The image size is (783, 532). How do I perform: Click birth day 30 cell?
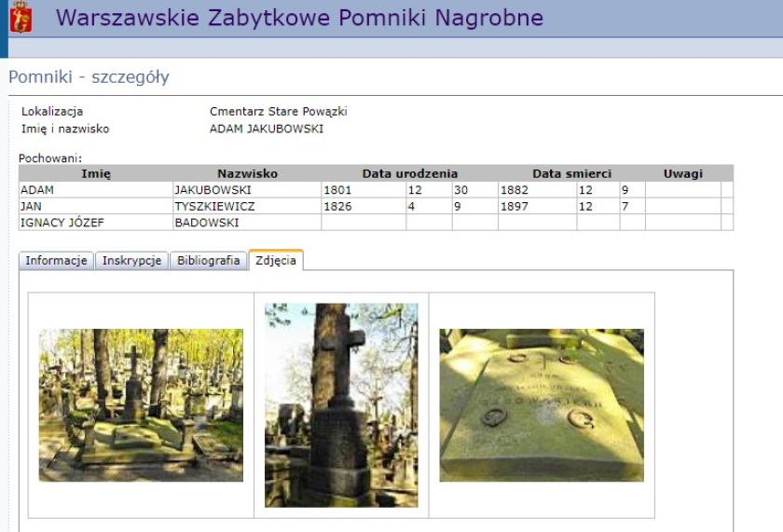474,190
